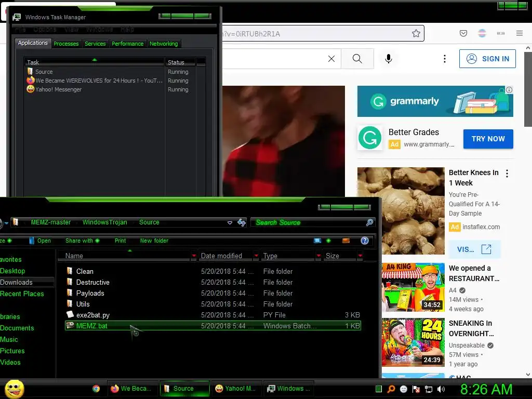532x399 pixels.
Task: Click WindowsTrojan in the Explorer breadcrumb
Action: pyautogui.click(x=104, y=222)
